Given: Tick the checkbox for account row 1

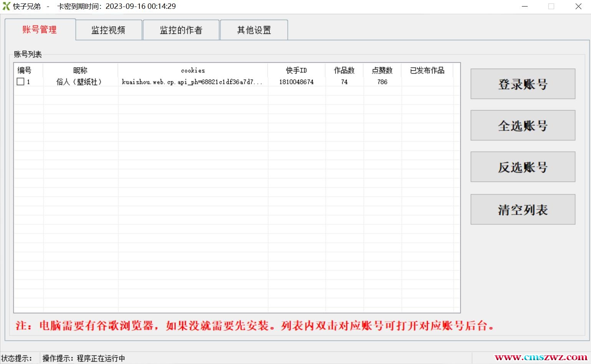Looking at the screenshot, I should (x=21, y=82).
